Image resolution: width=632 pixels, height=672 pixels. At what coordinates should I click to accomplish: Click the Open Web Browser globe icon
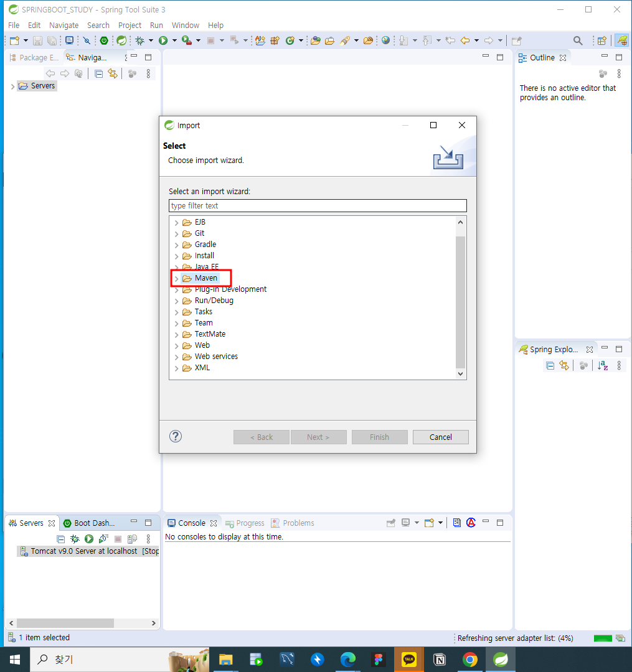click(386, 40)
